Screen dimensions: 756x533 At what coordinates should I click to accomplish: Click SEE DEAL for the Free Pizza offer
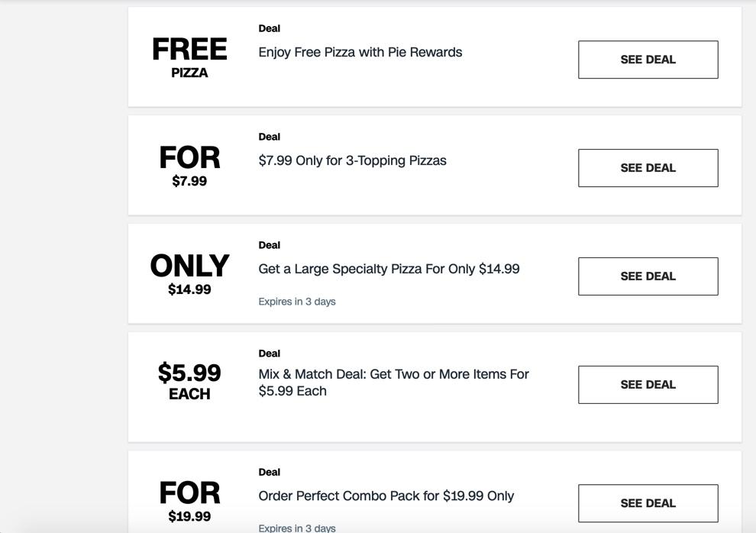pyautogui.click(x=648, y=60)
